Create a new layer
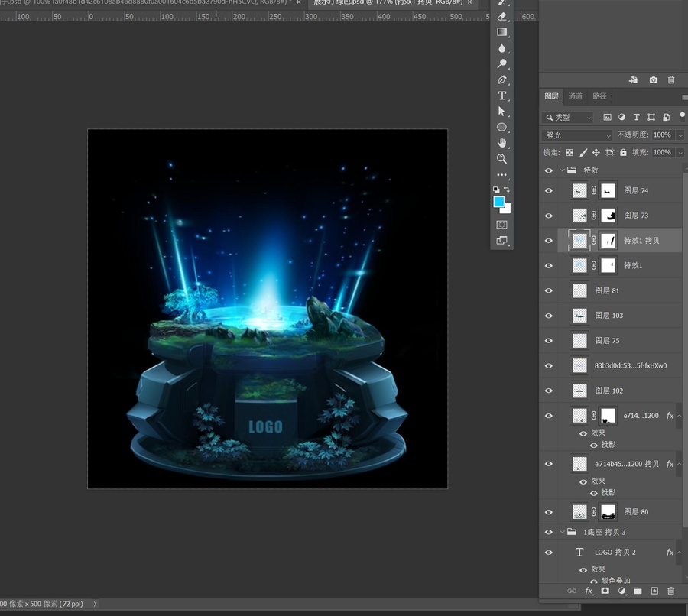The image size is (688, 616). (x=654, y=591)
